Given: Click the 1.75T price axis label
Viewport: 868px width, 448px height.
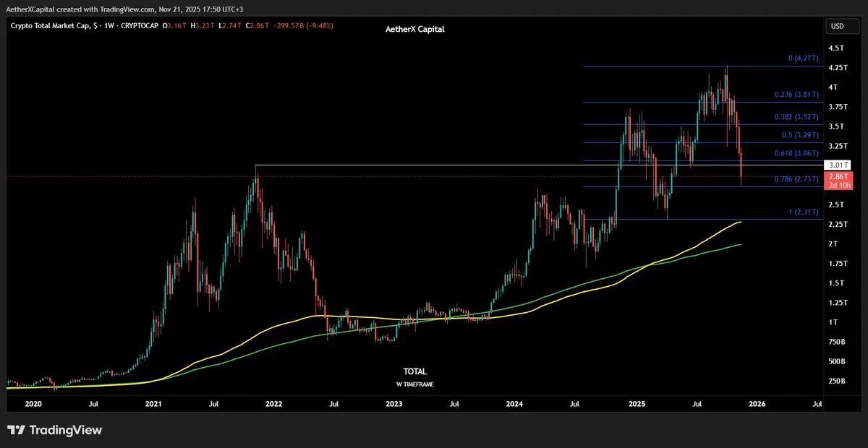Looking at the screenshot, I should [x=838, y=264].
